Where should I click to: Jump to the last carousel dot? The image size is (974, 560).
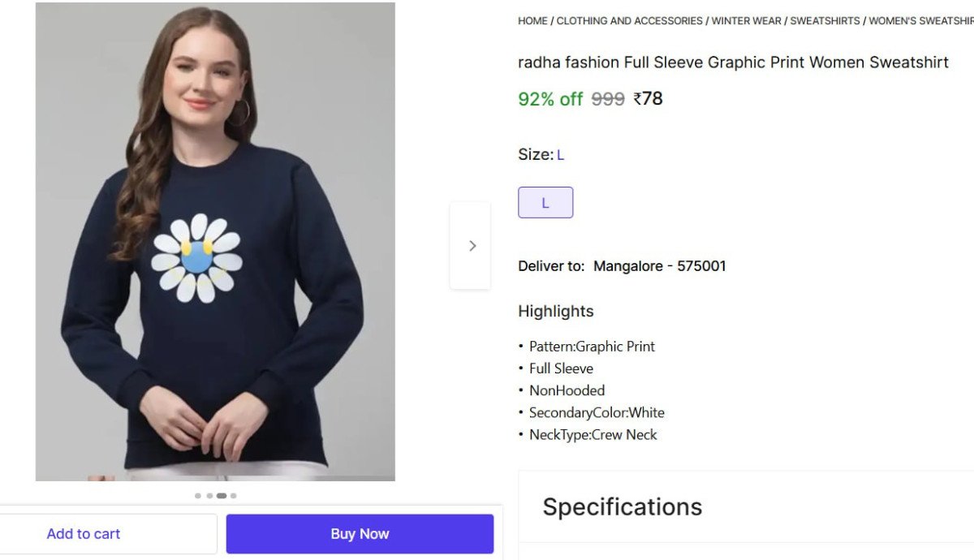tap(234, 496)
